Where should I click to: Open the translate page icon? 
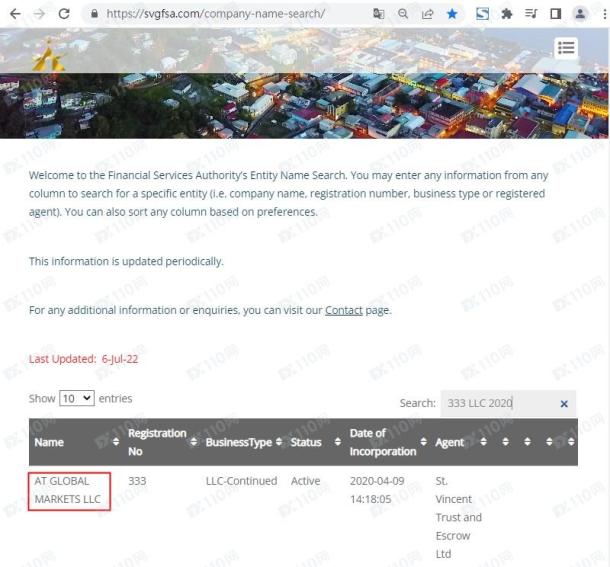379,14
